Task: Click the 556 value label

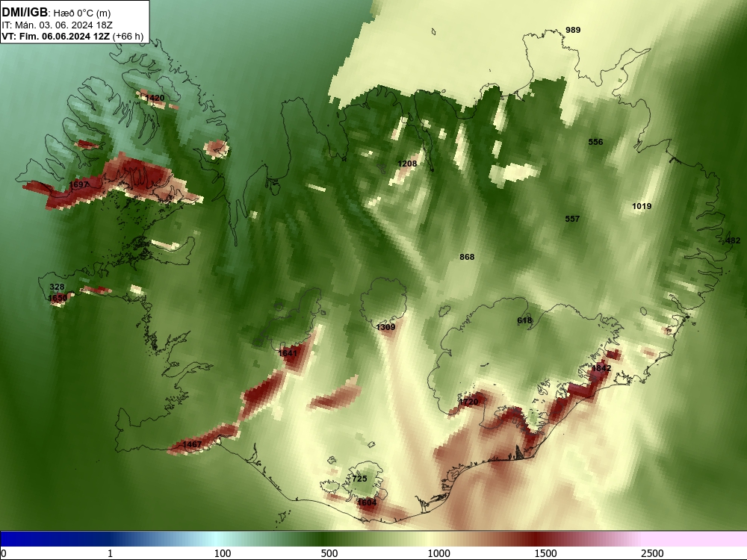Action: tap(595, 142)
